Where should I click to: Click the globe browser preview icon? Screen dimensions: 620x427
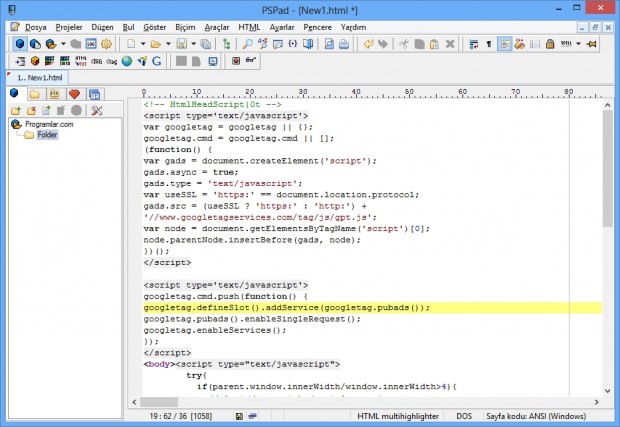tap(127, 61)
